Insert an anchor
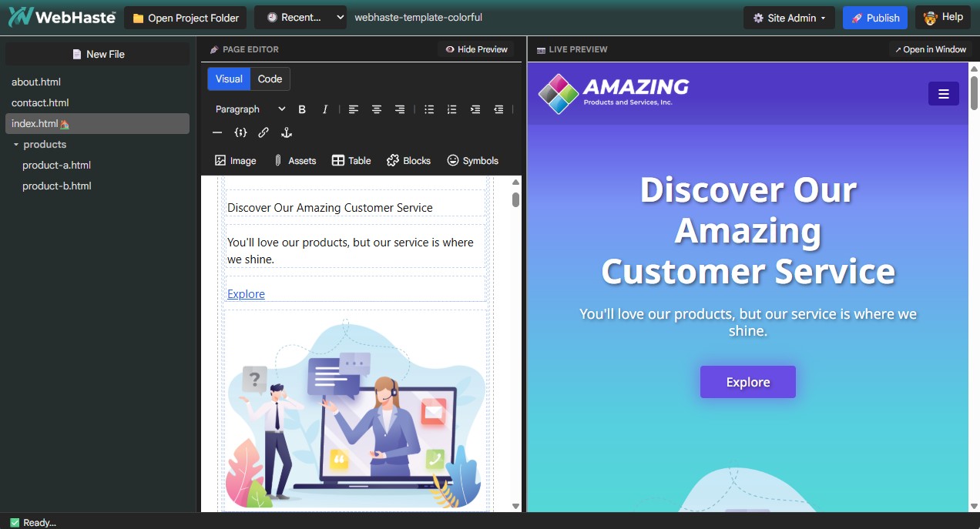Screen dimensions: 980x529 (x=287, y=132)
